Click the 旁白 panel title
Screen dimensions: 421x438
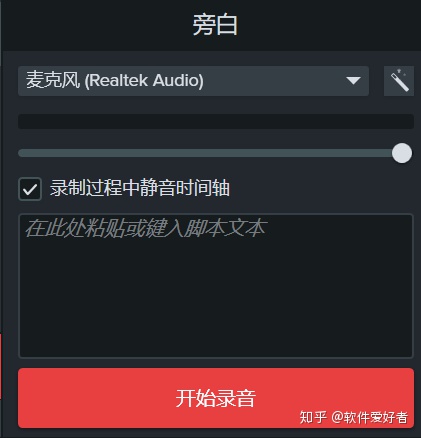[x=215, y=25]
